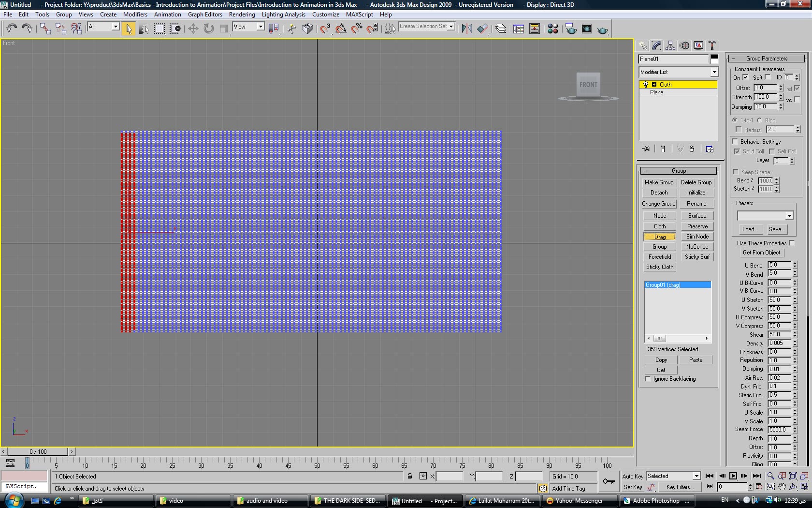Open the Utilities hammer panel tab
Screen dimensions: 812x508
point(712,45)
